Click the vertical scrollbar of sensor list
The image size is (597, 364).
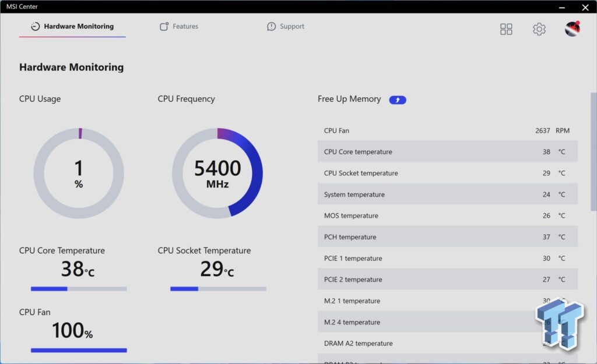[x=594, y=151]
